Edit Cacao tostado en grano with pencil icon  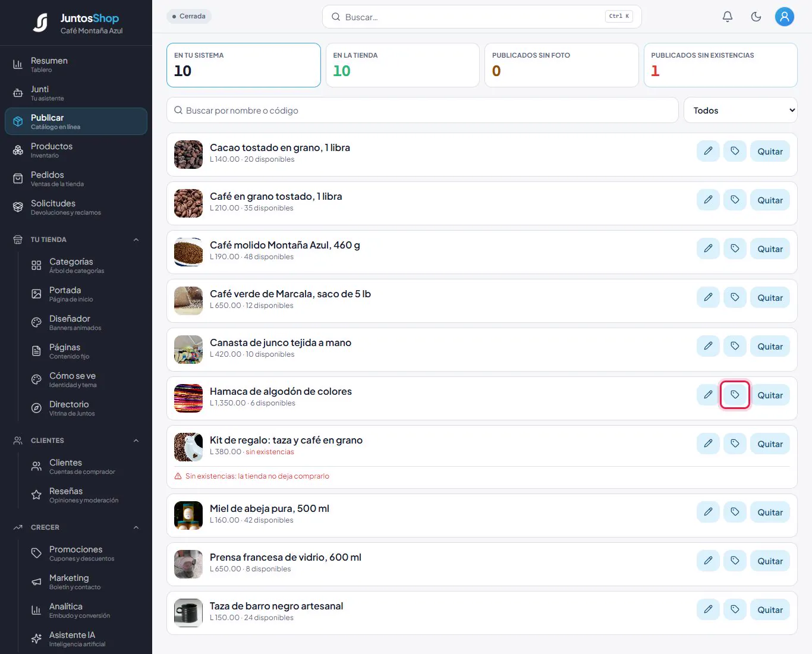[708, 151]
